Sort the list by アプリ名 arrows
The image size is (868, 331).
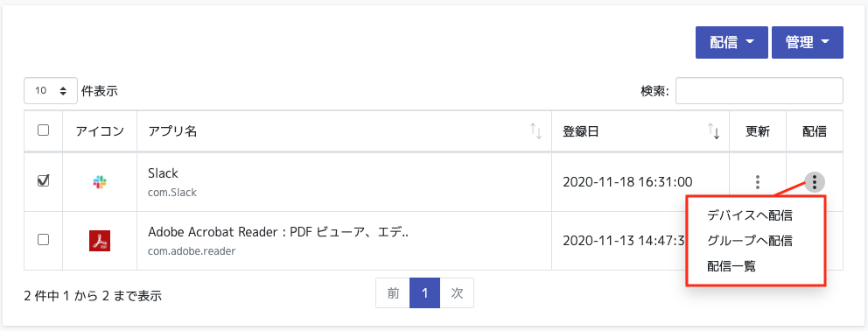(x=535, y=131)
